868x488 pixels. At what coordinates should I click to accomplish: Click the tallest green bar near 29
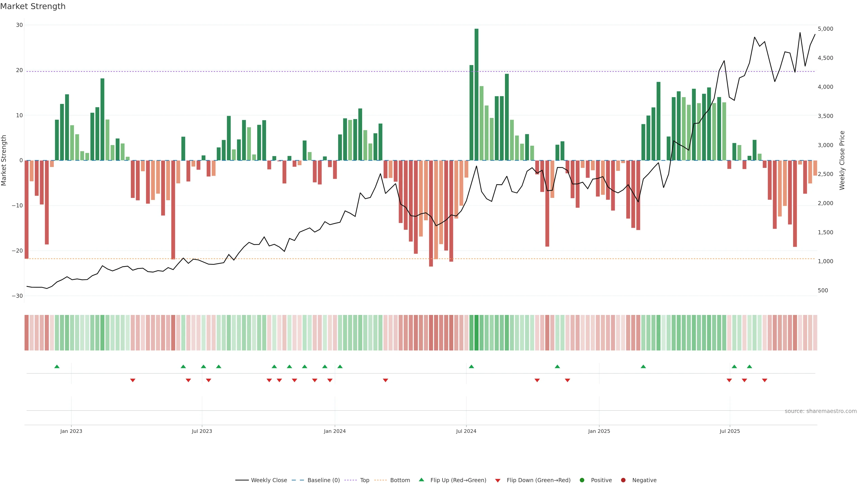click(x=476, y=94)
